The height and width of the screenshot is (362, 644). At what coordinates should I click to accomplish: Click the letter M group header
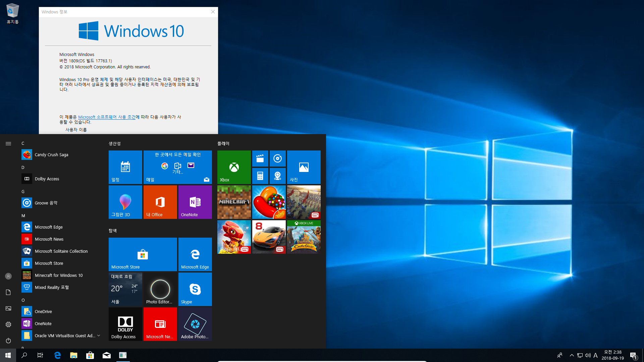(x=23, y=216)
